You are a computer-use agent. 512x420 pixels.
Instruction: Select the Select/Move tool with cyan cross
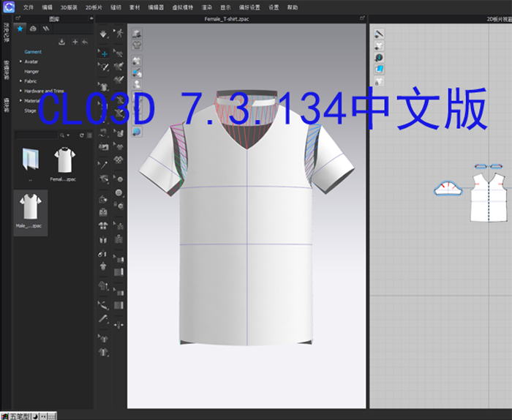pos(104,53)
